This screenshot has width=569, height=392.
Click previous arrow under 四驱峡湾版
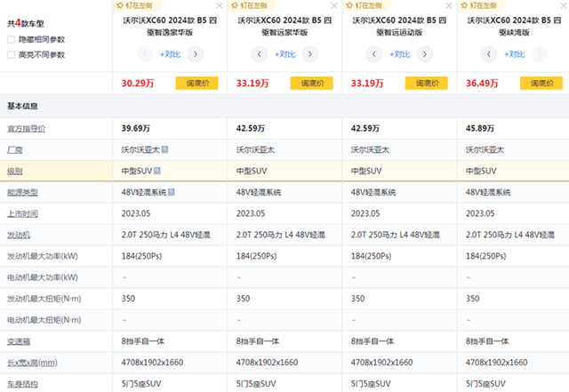(x=489, y=54)
